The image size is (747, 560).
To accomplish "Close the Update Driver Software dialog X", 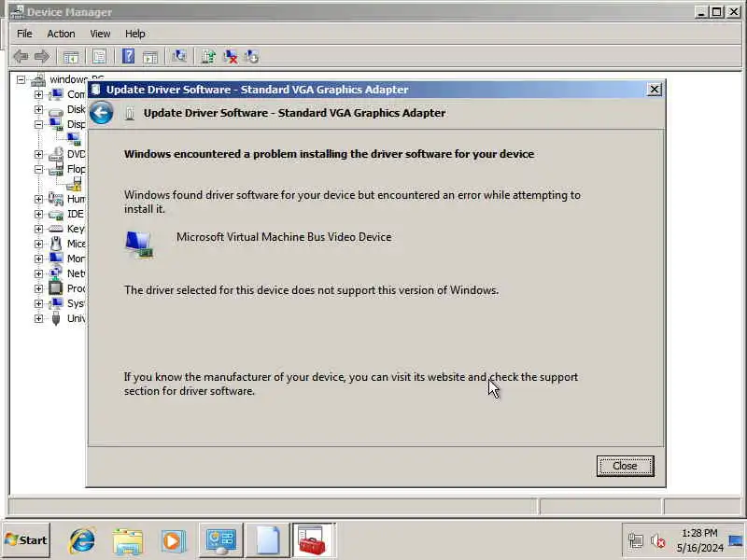I will [655, 90].
